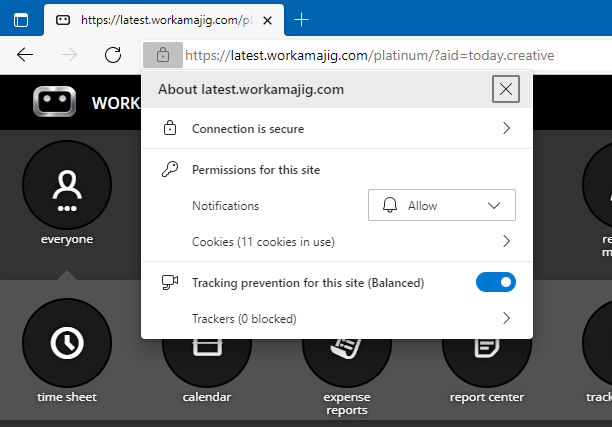Click the key icon for Permissions
Image resolution: width=612 pixels, height=427 pixels.
pos(170,169)
